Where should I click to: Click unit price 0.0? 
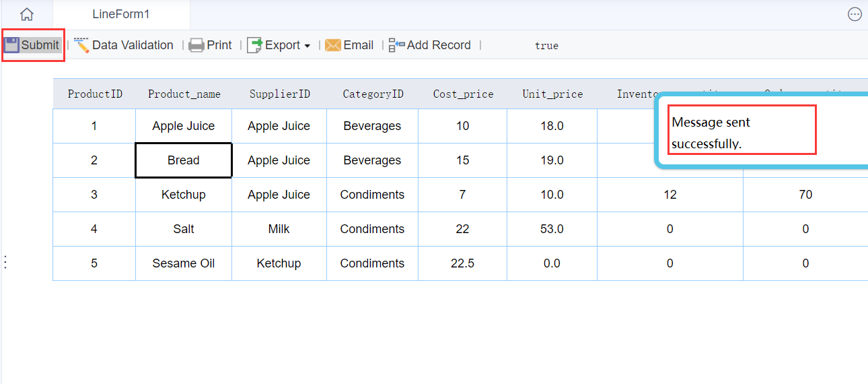[552, 263]
